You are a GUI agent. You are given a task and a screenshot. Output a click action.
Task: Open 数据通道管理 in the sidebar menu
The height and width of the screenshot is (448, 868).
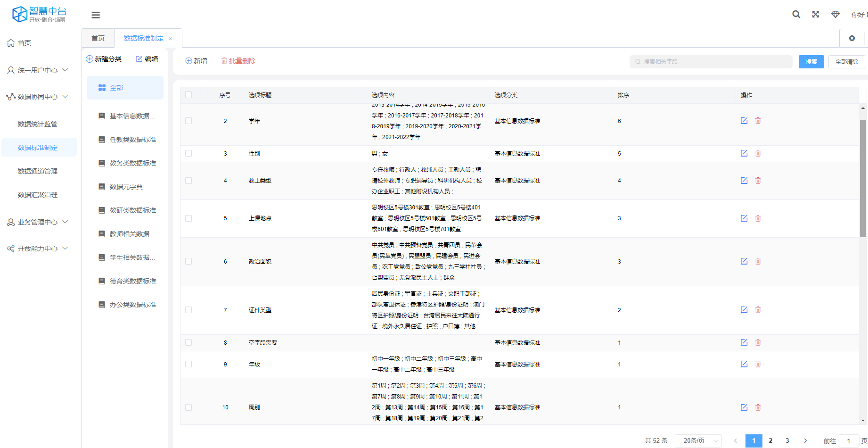click(x=38, y=171)
